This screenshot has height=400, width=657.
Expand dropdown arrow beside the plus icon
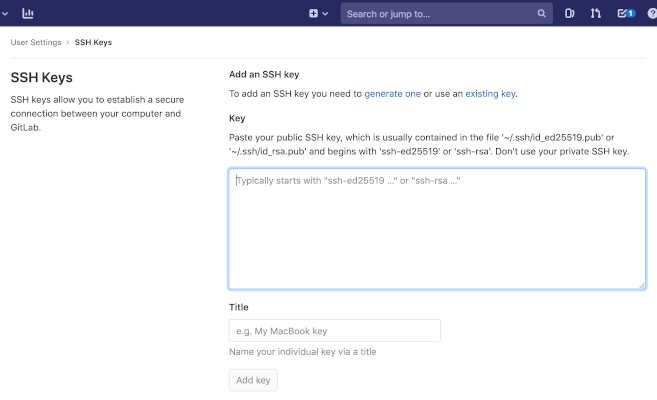[325, 14]
